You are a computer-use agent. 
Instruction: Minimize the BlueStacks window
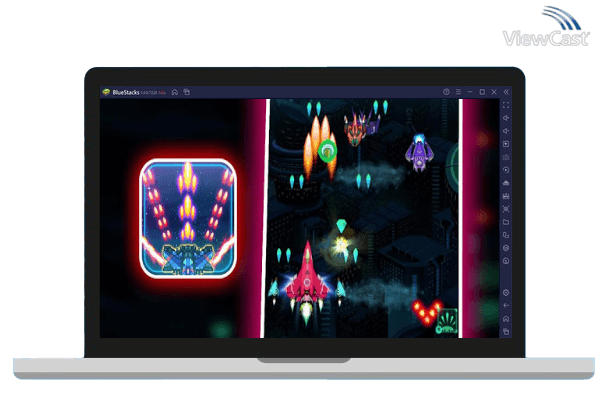470,92
